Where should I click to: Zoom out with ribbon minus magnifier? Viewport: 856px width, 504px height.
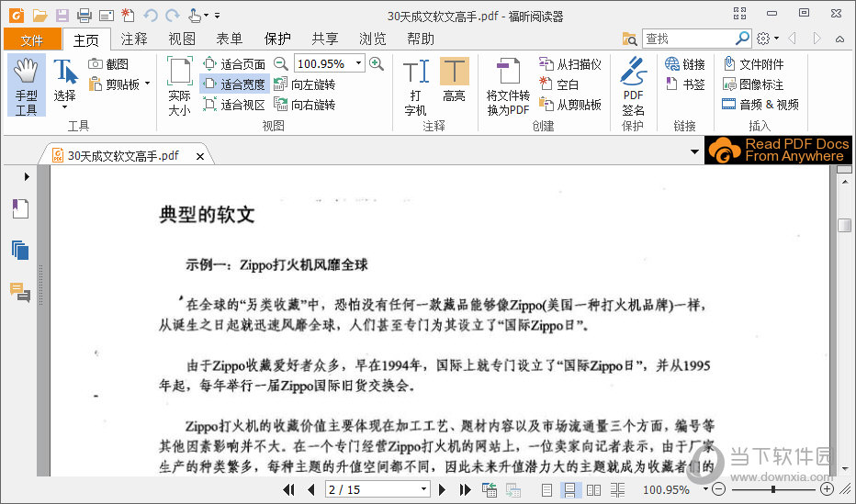point(281,64)
